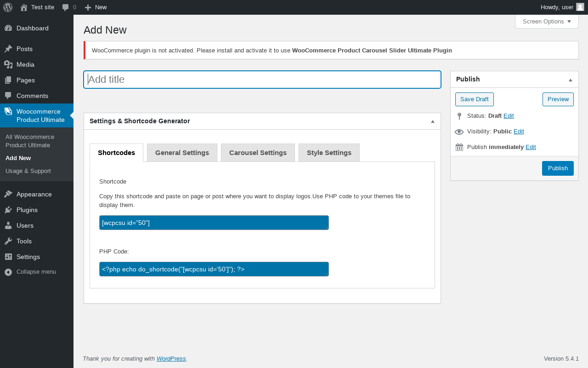Expand Screen Options dropdown
This screenshot has height=368, width=588.
[x=547, y=21]
